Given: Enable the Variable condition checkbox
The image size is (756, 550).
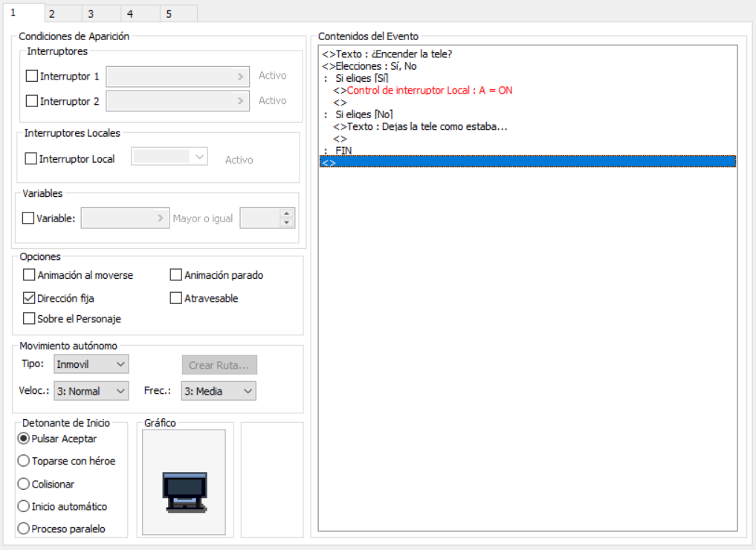Looking at the screenshot, I should point(29,219).
